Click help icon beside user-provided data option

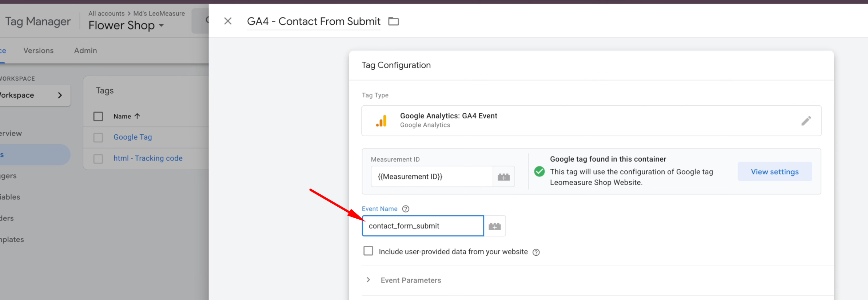pos(536,252)
